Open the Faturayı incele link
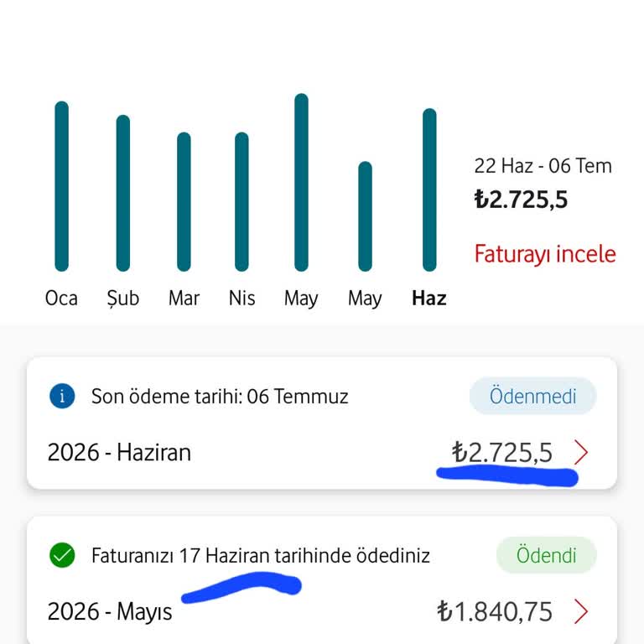 pos(545,254)
